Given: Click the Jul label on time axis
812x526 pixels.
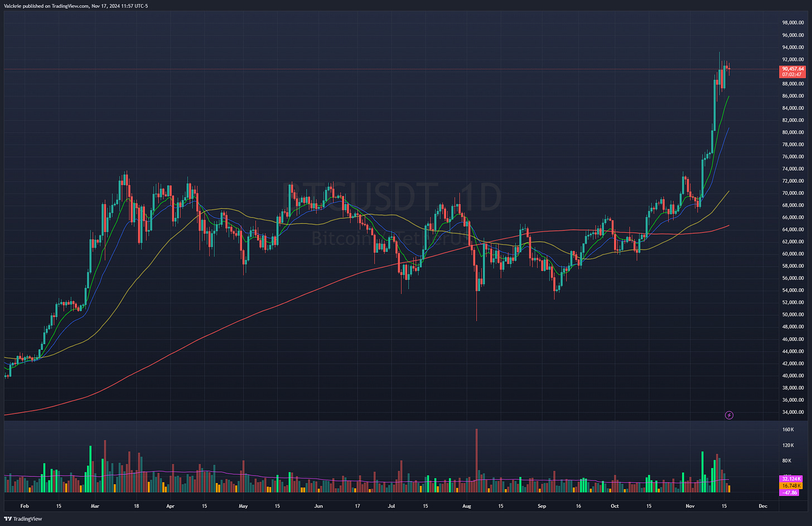Looking at the screenshot, I should click(x=391, y=506).
